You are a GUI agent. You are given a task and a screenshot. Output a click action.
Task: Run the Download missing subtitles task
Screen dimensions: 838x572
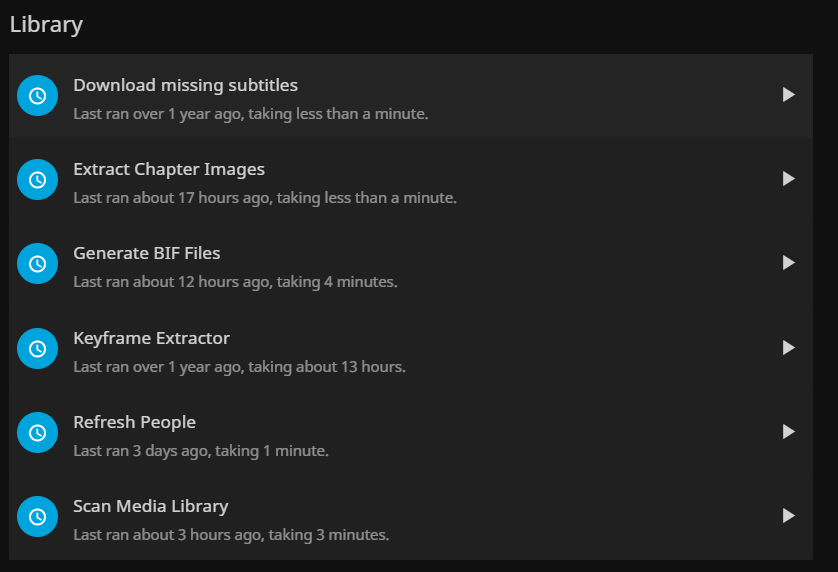788,95
